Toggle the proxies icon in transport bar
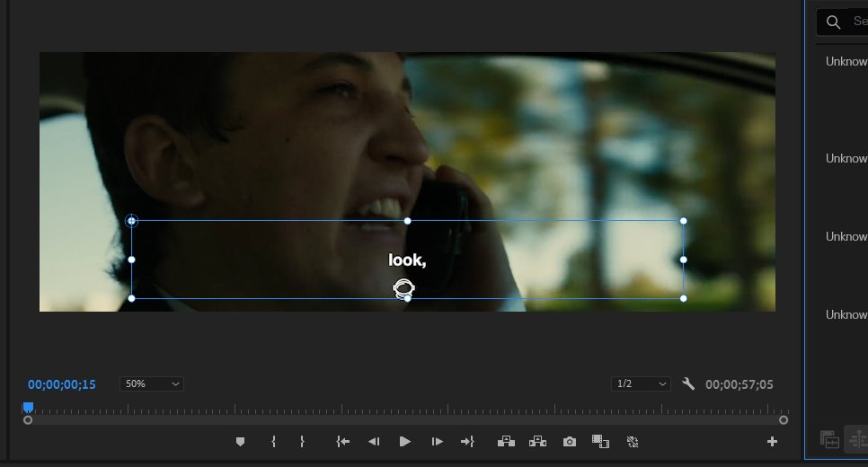The image size is (868, 467). 633,442
